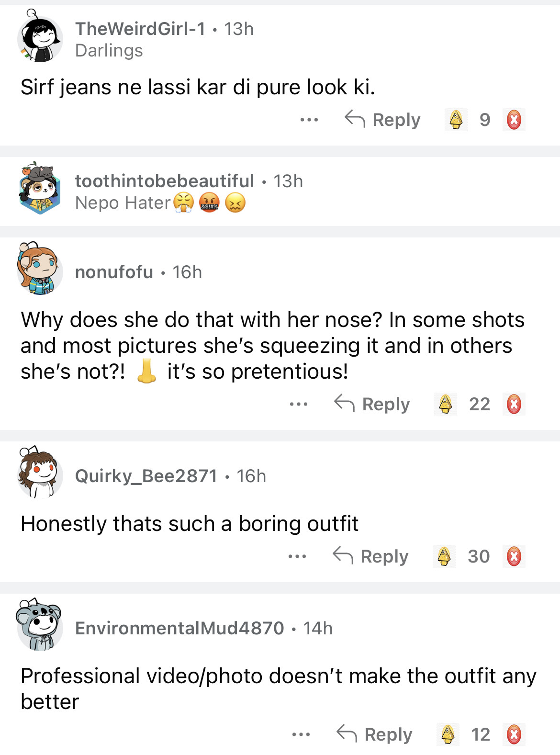Open more options on Quirky_Bee2871's comment
Image resolution: width=560 pixels, height=755 pixels.
297,556
